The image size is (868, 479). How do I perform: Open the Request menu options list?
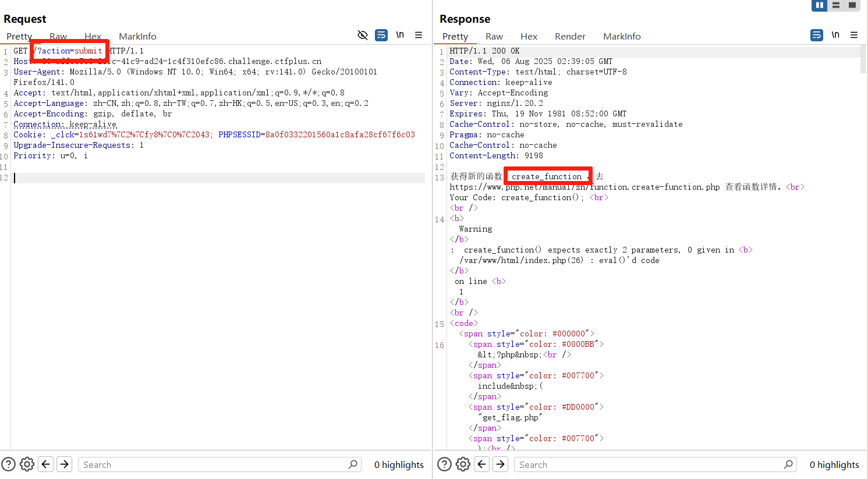click(x=419, y=35)
